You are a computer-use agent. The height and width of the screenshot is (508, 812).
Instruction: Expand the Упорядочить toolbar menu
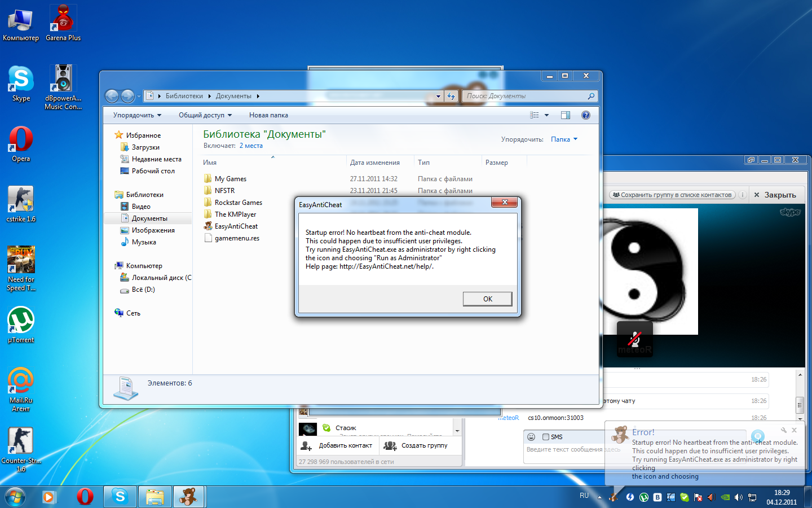137,115
